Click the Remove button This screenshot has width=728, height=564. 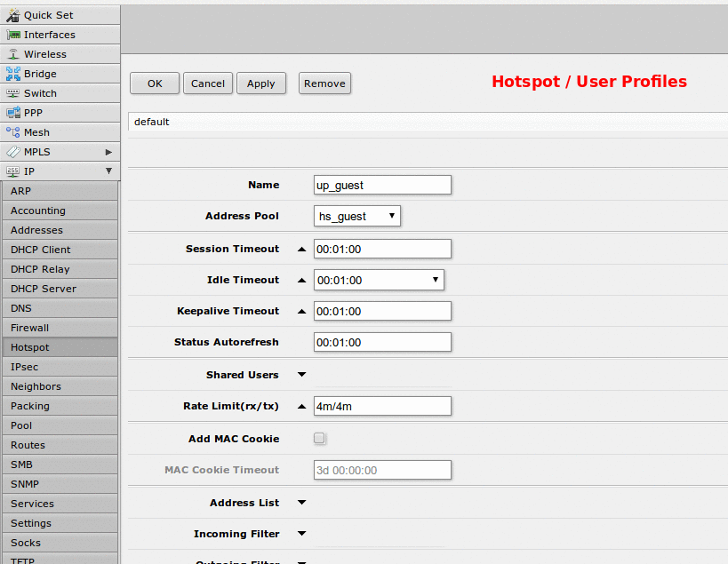coord(324,83)
